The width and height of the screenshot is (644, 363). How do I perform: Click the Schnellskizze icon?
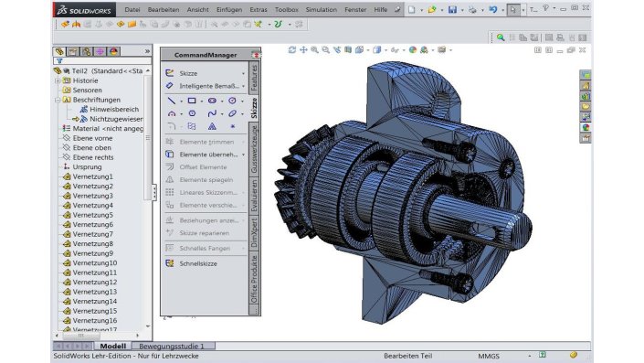pos(170,263)
